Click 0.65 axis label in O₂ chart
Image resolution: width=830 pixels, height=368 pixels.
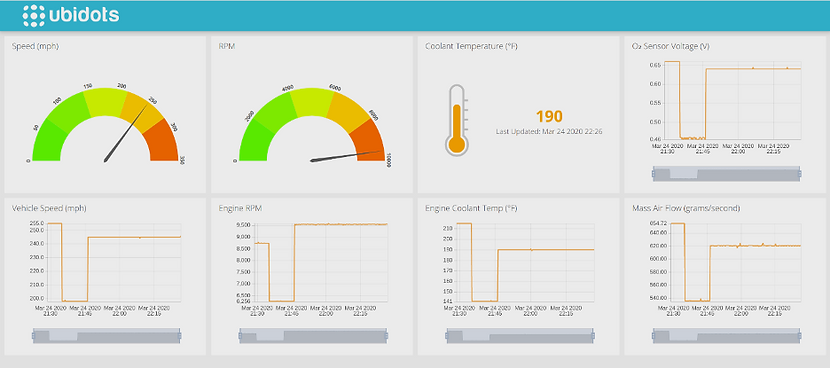654,65
